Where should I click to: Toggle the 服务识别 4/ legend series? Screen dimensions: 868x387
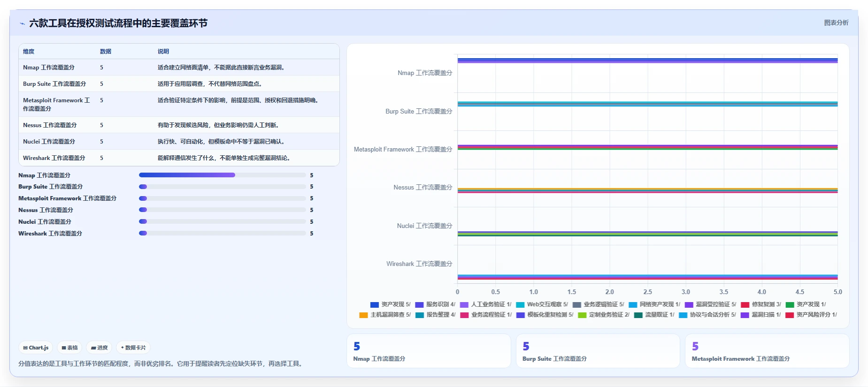(435, 304)
